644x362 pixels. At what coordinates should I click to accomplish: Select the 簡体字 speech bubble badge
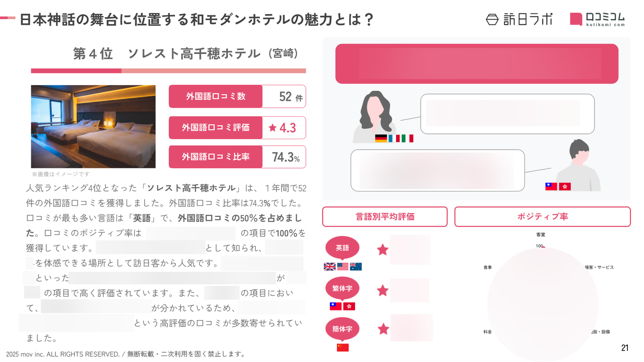pos(342,329)
